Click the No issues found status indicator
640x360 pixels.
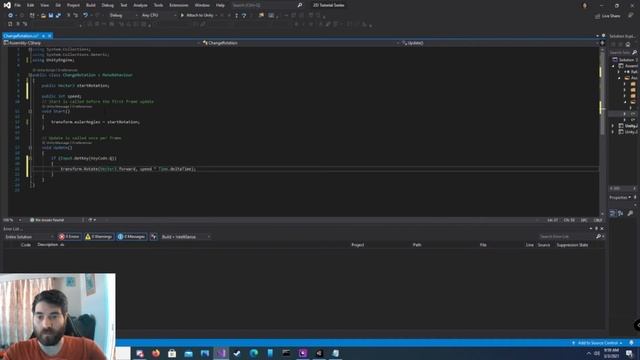pos(47,220)
